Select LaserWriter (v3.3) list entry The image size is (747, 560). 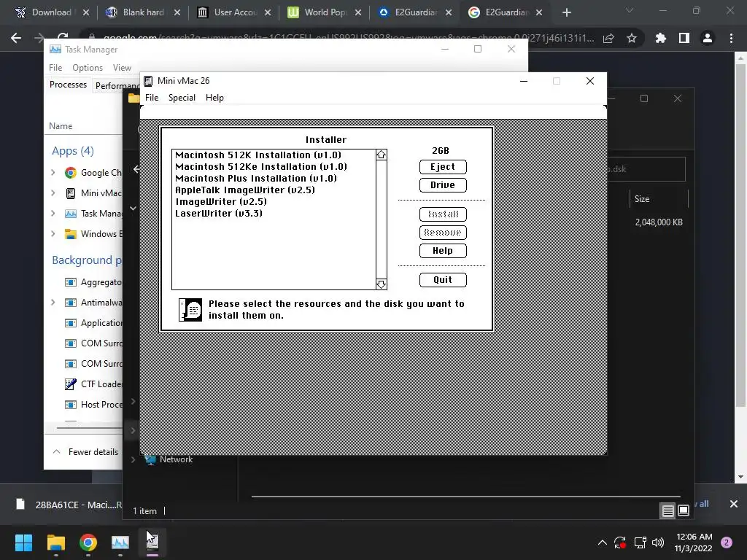pyautogui.click(x=219, y=213)
